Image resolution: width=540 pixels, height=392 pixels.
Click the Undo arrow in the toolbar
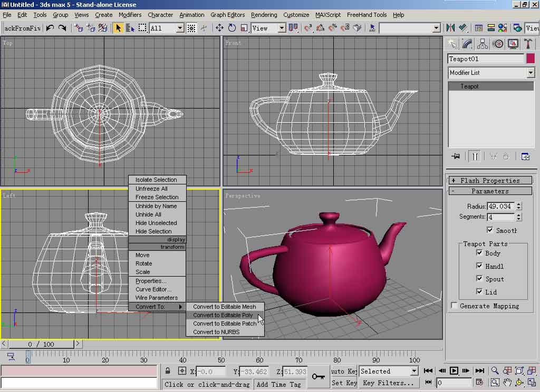click(50, 28)
